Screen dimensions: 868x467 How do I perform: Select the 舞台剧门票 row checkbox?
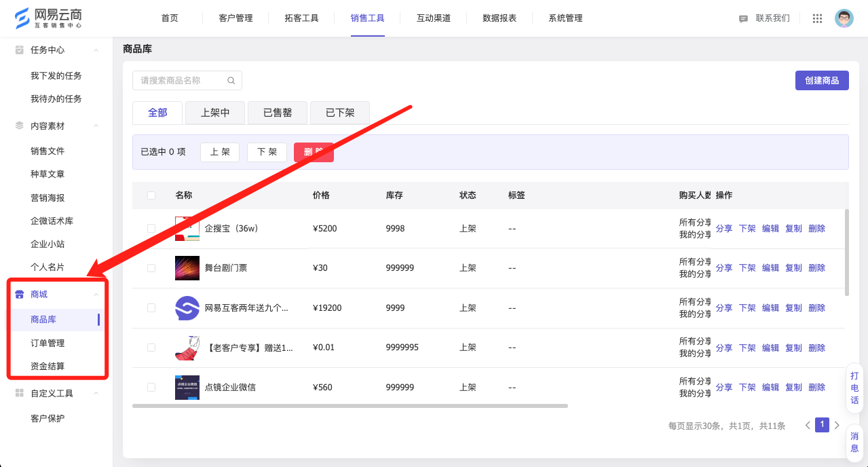click(151, 268)
